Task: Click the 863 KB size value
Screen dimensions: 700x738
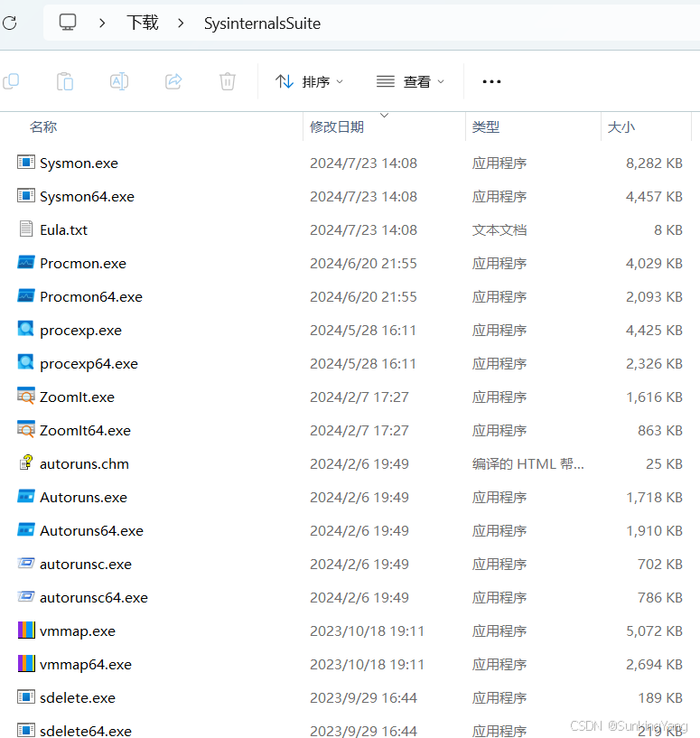Action: pyautogui.click(x=660, y=431)
